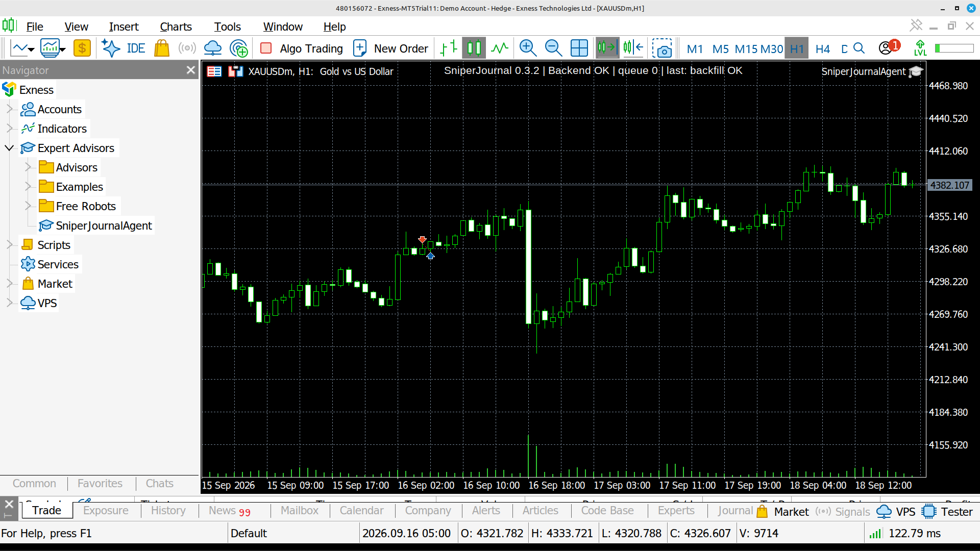
Task: Click the SniperJournalAgent hat icon on chart
Action: tap(916, 71)
